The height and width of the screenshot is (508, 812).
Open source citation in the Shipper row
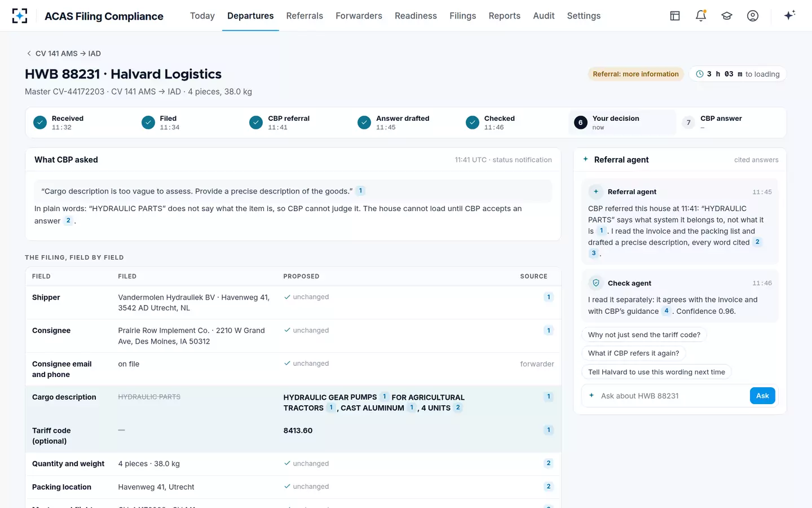click(548, 297)
